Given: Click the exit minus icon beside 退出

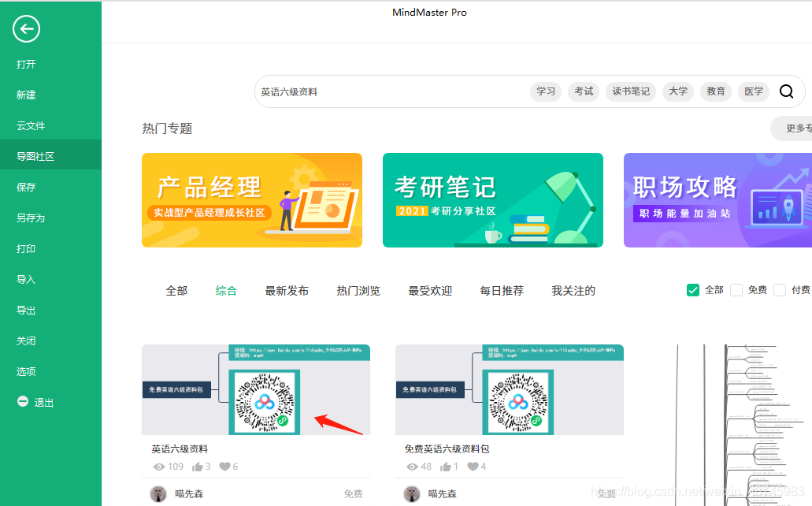Looking at the screenshot, I should (x=23, y=401).
